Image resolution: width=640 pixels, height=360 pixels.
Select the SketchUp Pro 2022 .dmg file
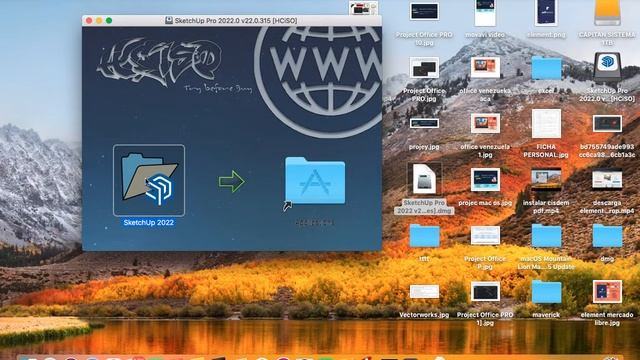coord(424,179)
